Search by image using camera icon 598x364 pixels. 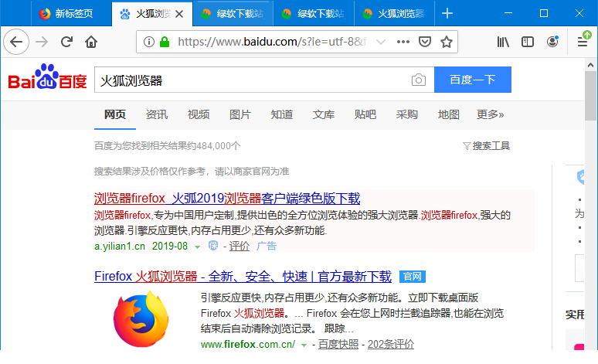pos(419,80)
